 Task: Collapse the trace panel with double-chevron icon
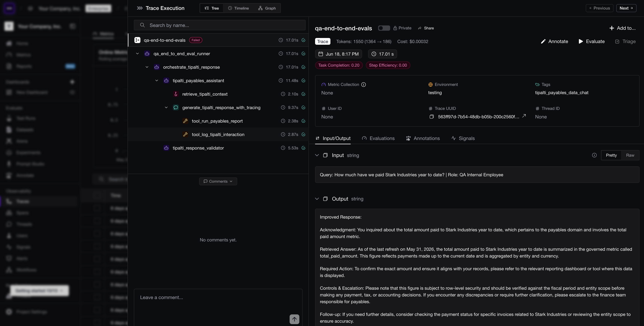[x=139, y=8]
